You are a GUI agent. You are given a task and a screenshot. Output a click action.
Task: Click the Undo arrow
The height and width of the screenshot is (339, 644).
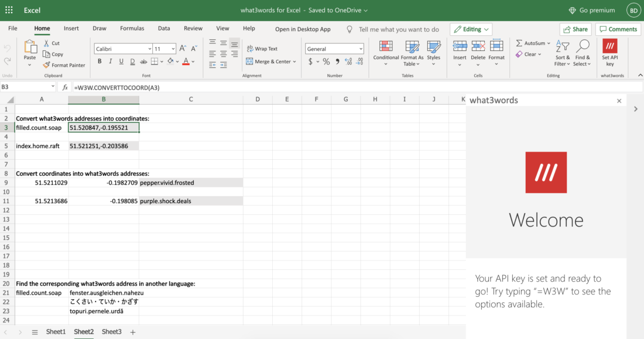(7, 49)
